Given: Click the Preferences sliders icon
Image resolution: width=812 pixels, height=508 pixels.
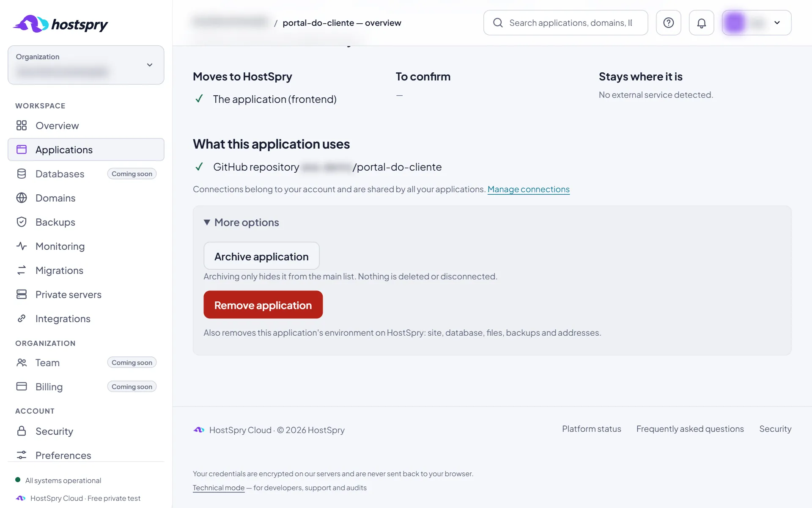Looking at the screenshot, I should tap(22, 455).
